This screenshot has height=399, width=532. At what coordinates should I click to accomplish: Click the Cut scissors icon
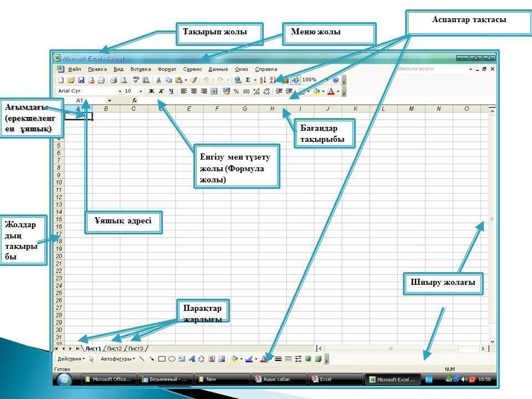tap(158, 80)
